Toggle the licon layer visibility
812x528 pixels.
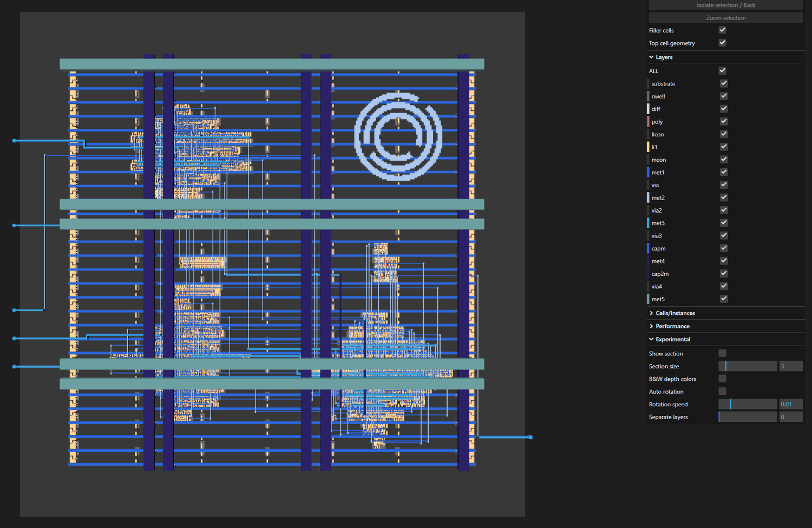pyautogui.click(x=724, y=134)
